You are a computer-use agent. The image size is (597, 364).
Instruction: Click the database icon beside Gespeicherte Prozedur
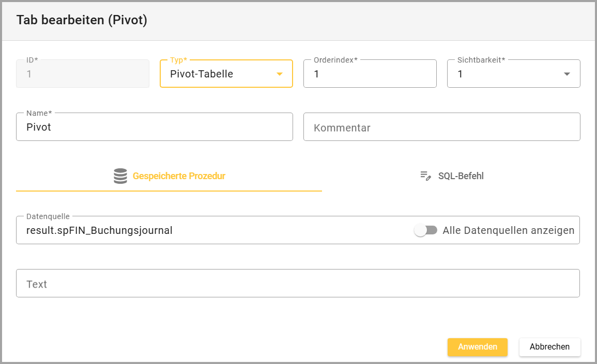tap(120, 176)
